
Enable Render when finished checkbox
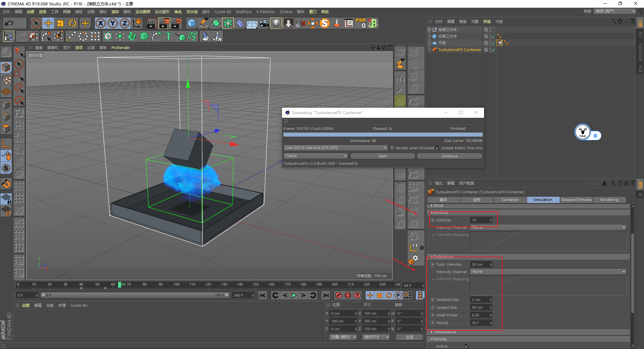392,148
